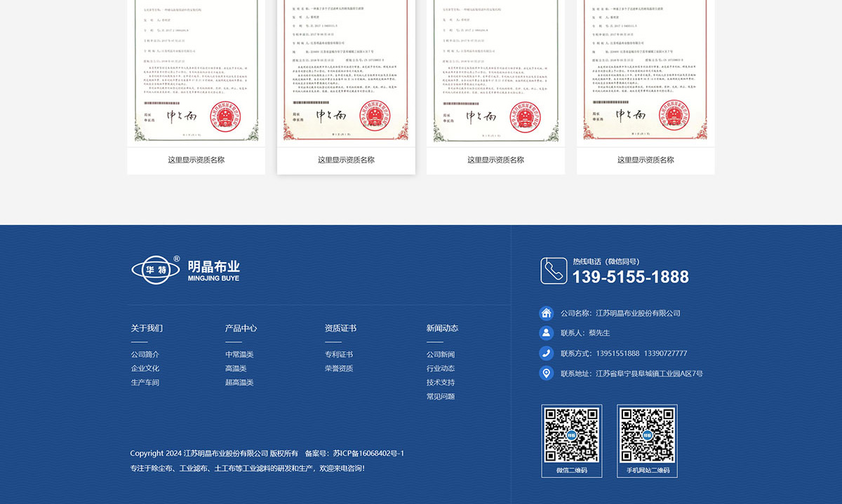
Task: Open the 专利证书 link under 资质证书
Action: [339, 355]
